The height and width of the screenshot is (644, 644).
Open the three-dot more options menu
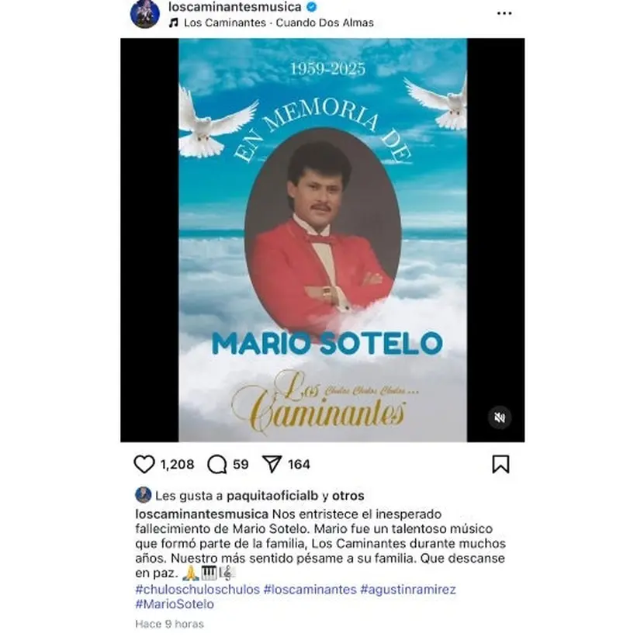pyautogui.click(x=504, y=13)
